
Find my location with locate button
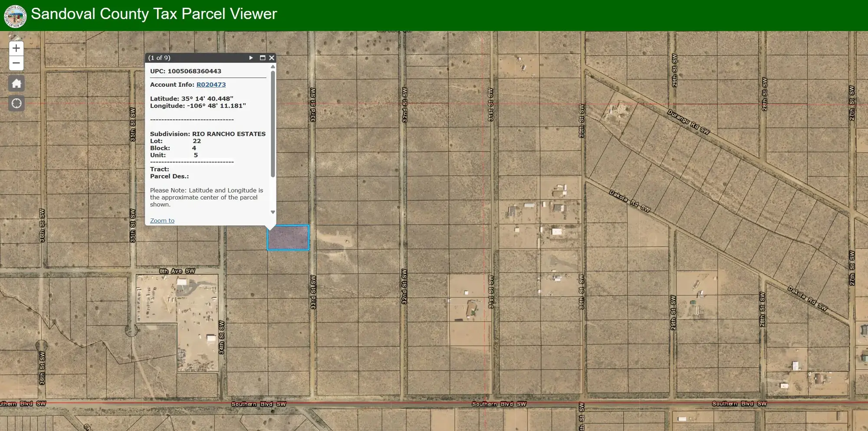click(16, 104)
